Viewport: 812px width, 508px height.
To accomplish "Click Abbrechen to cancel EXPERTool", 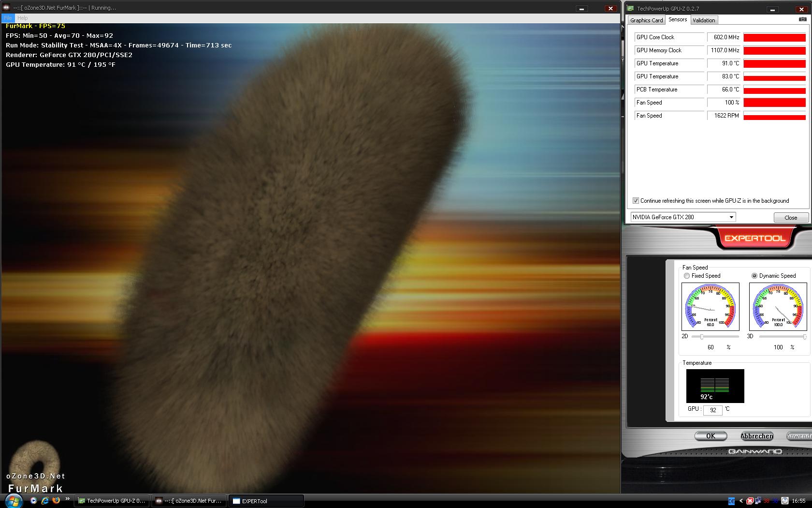I will [757, 436].
